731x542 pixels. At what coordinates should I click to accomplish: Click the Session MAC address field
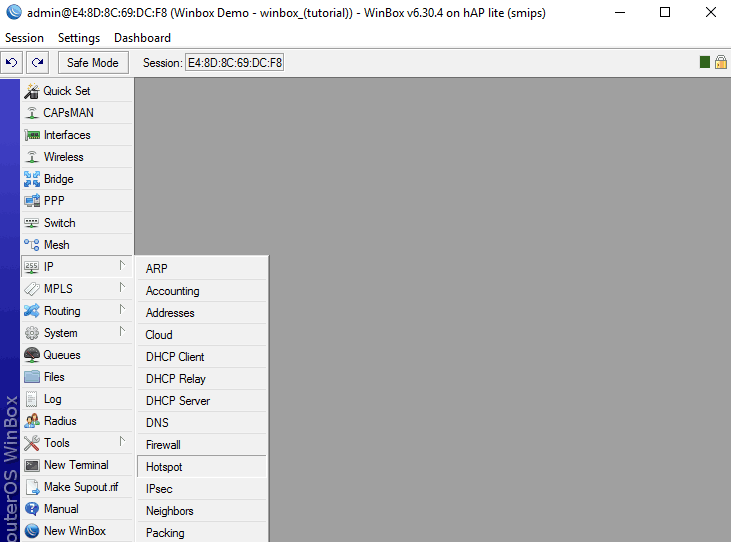(x=234, y=62)
